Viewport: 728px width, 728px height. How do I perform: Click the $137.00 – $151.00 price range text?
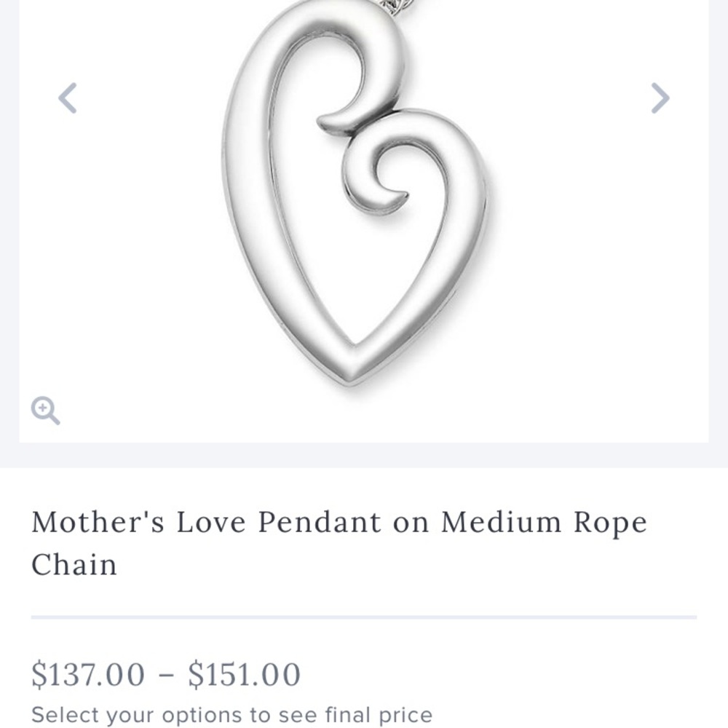coord(166,675)
